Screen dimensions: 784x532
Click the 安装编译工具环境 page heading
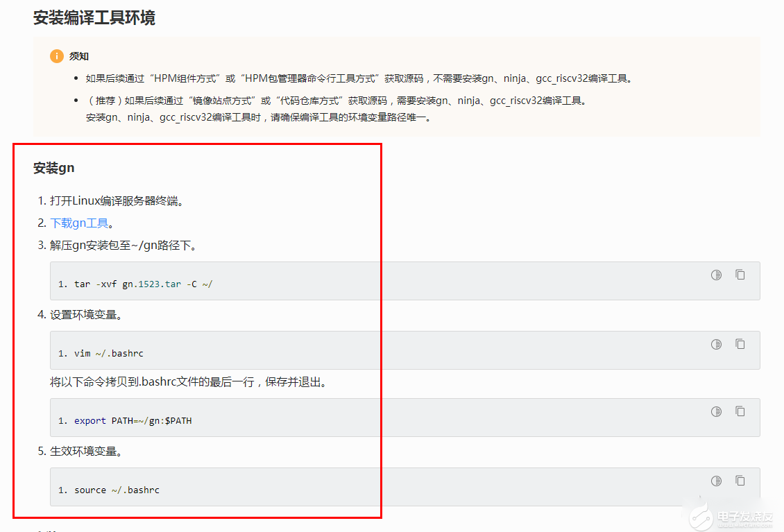click(x=94, y=17)
